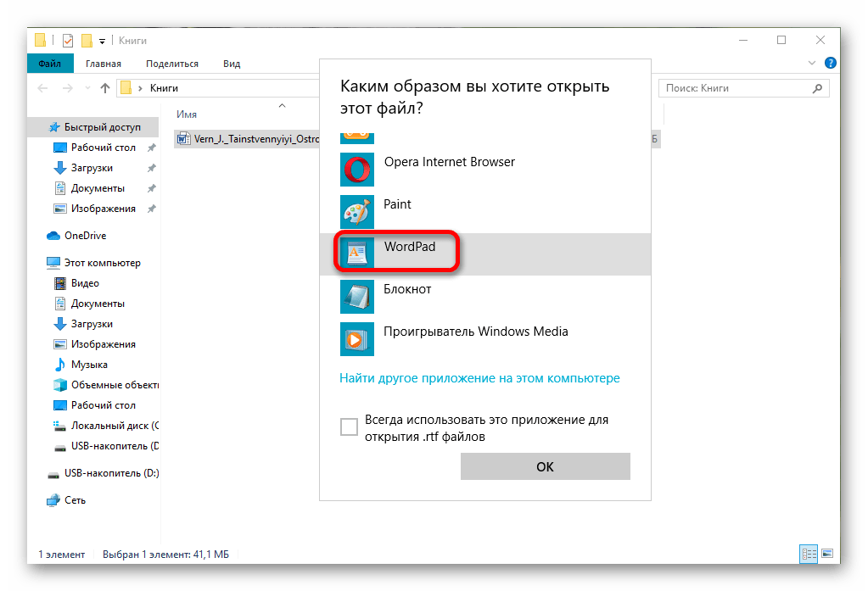This screenshot has height=591, width=868.
Task: Switch to the Главная ribbon tab
Action: 104,64
